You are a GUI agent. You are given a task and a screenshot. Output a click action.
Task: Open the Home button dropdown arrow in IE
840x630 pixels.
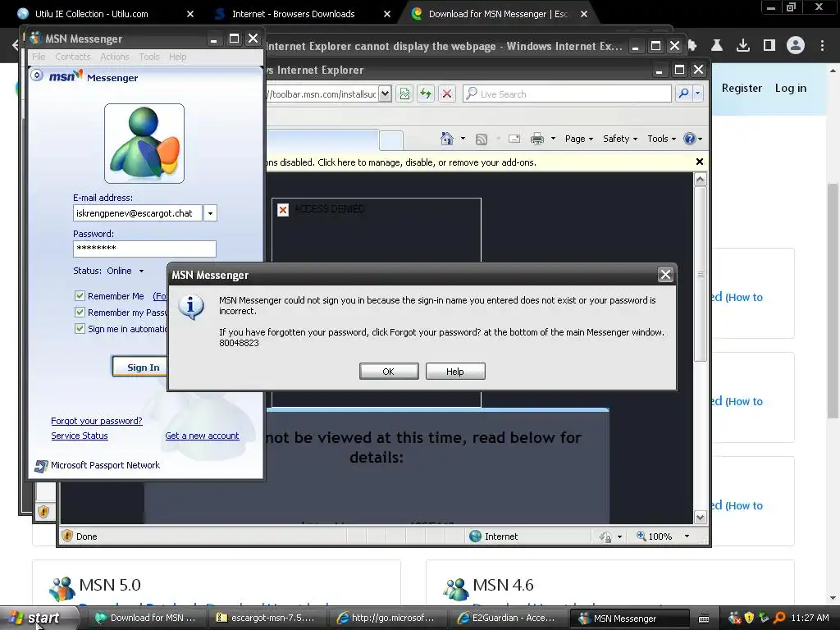pos(463,139)
